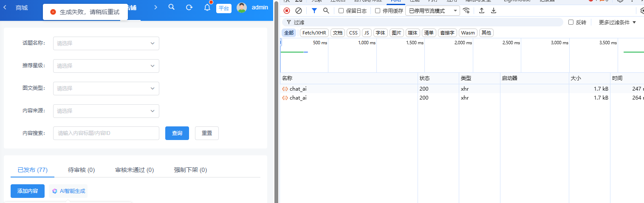Select the Fetch/XHR filter type
Viewport: 644px width, 203px height.
coord(314,33)
